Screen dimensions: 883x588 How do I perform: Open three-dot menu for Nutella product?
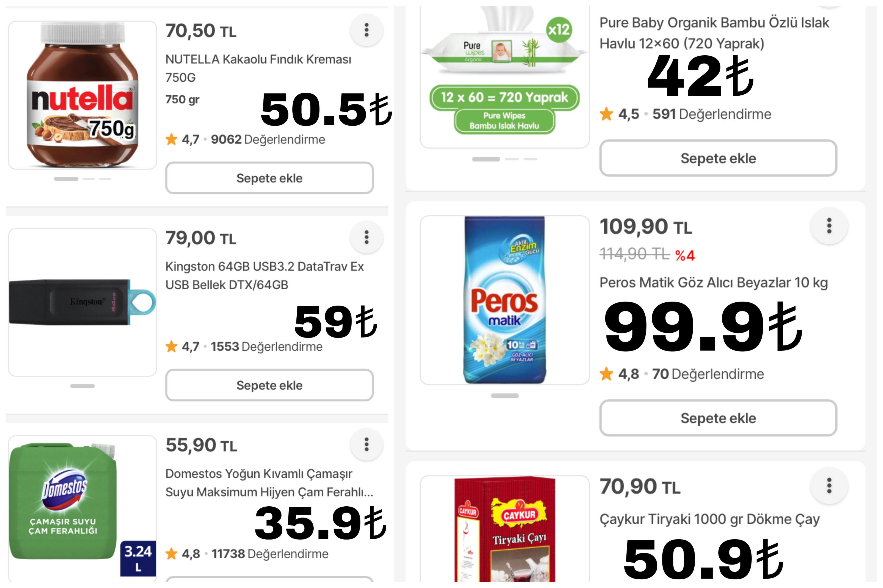pos(366,30)
